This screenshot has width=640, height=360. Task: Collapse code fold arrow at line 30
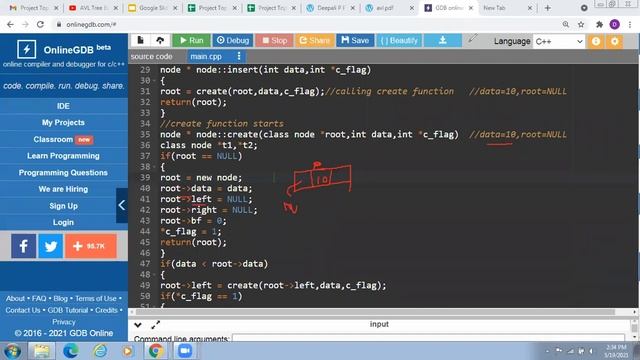[154, 81]
